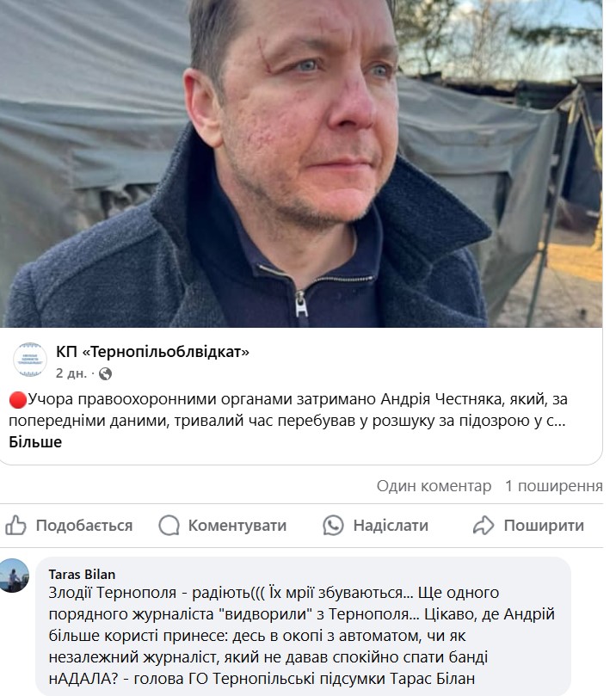Open the 2 дн. post timestamp

(71, 373)
